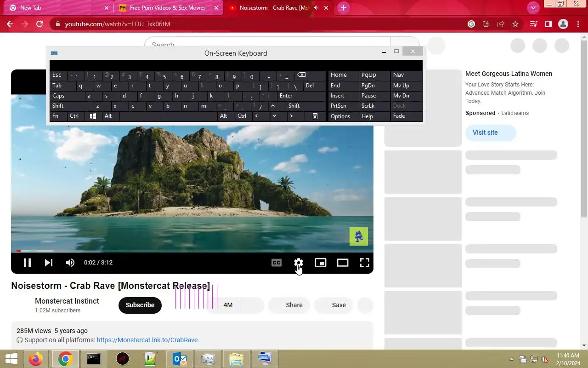Open Chrome media controls icon
Viewport: 588px width, 368px height.
pyautogui.click(x=533, y=24)
